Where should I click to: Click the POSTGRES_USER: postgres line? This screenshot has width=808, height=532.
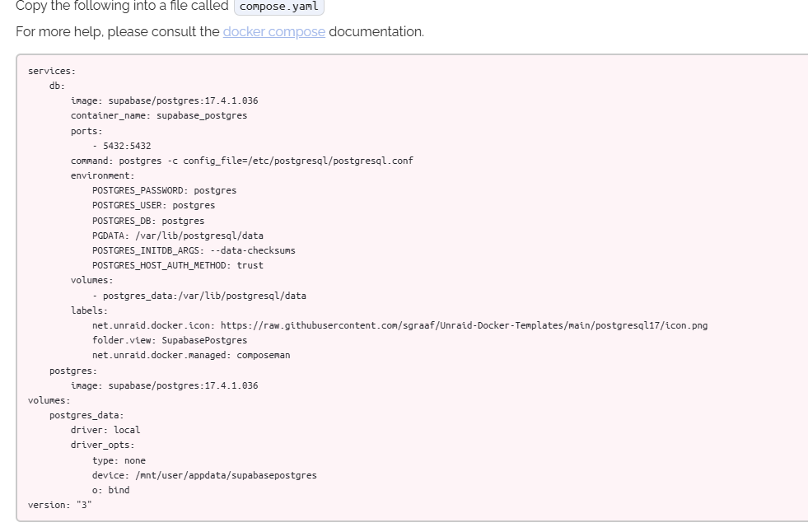pos(153,206)
